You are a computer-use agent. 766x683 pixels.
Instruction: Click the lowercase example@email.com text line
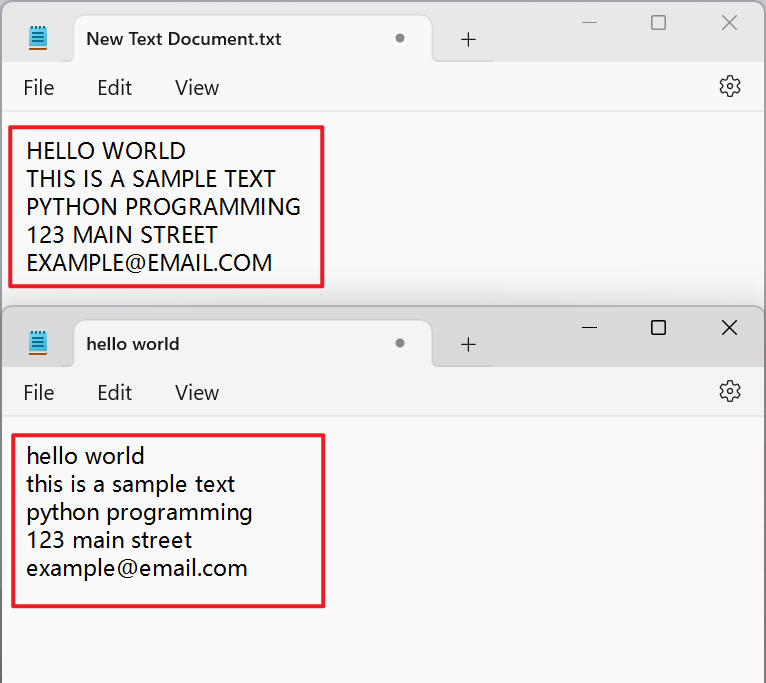point(136,569)
